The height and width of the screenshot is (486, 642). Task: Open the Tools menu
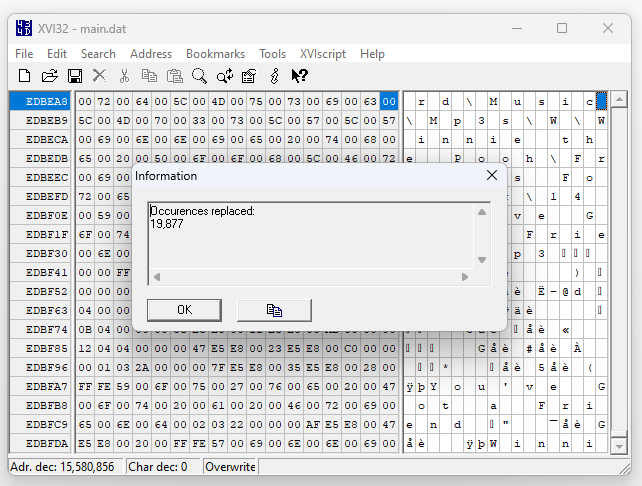[x=272, y=54]
